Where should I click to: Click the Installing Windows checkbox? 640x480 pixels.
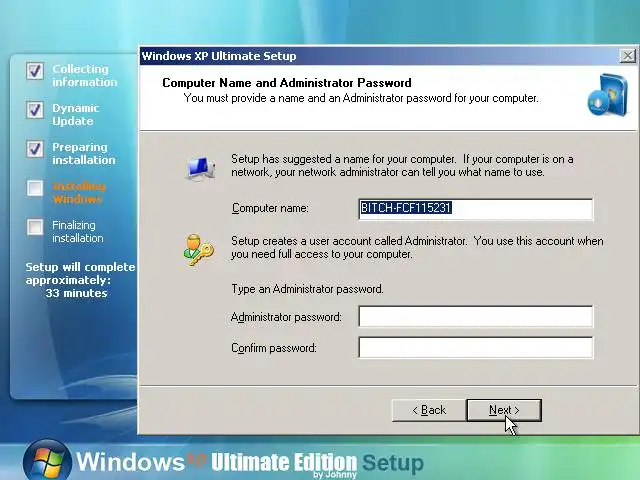click(35, 188)
